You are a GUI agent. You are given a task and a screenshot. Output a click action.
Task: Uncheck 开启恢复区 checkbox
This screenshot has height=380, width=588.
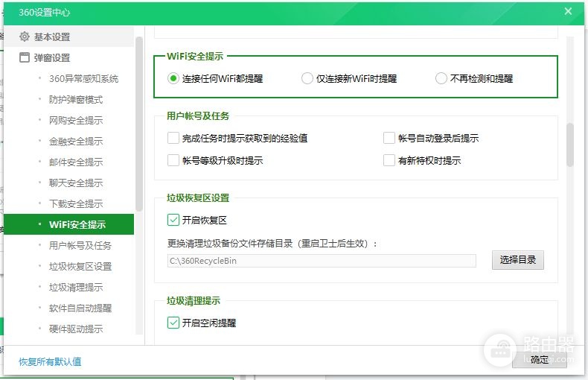173,220
